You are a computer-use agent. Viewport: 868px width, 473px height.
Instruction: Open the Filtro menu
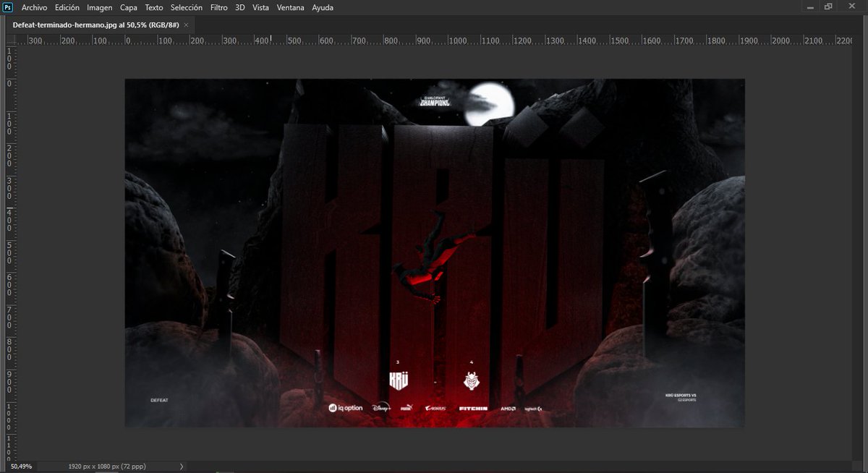(218, 7)
